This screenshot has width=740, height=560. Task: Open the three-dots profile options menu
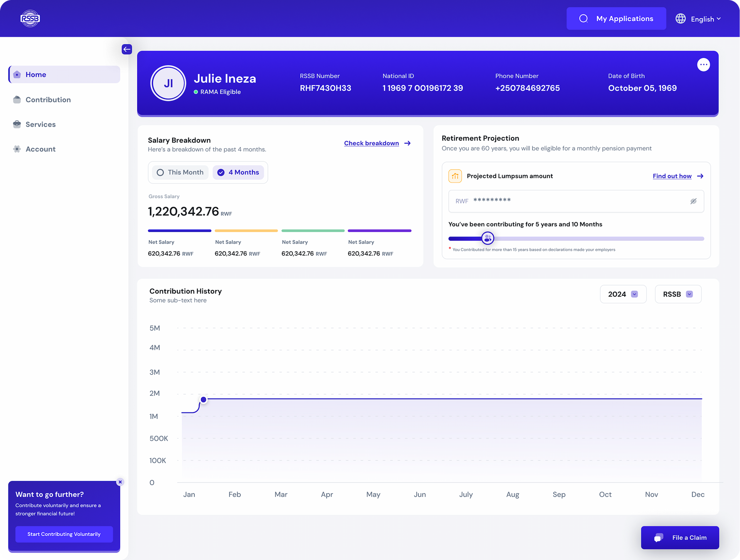703,65
